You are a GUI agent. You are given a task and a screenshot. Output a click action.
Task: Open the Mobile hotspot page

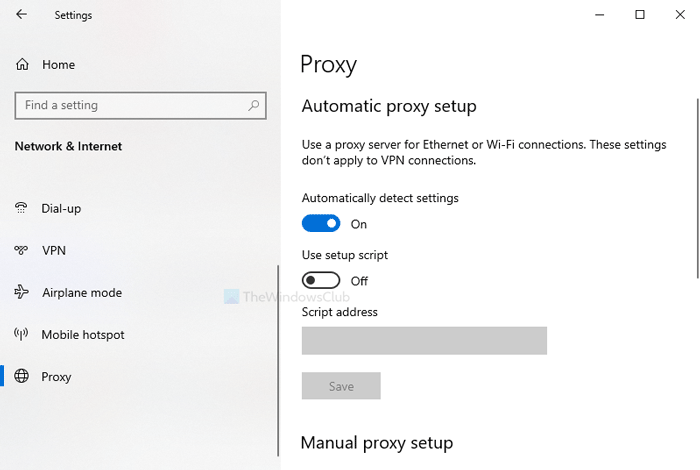(x=82, y=334)
